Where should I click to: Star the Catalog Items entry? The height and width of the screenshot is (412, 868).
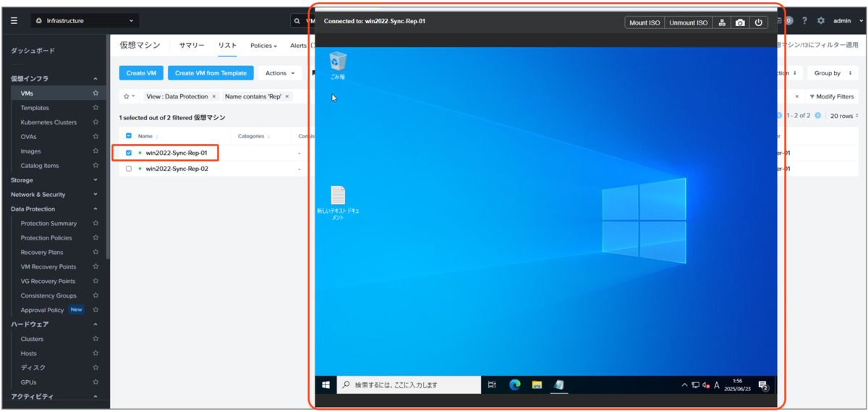(x=95, y=166)
